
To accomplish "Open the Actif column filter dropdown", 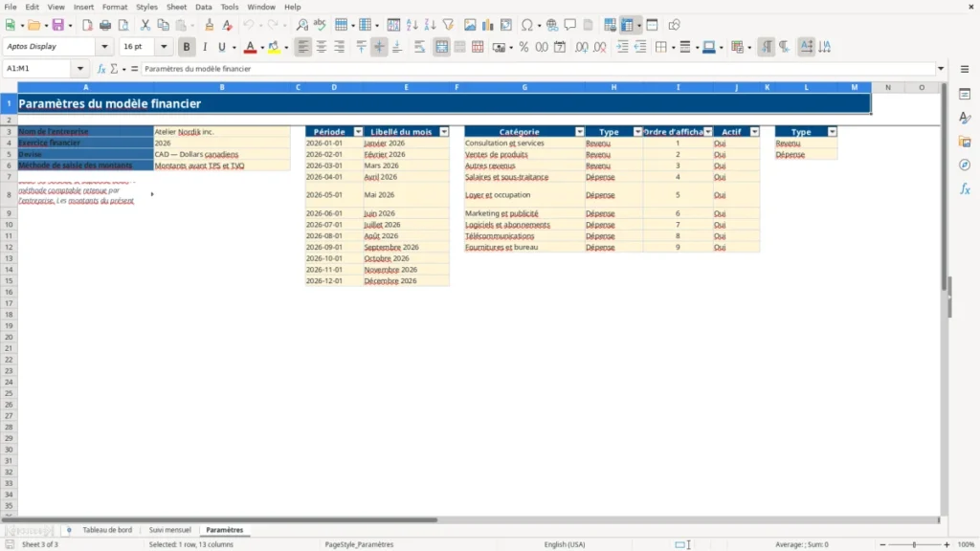I will [x=754, y=132].
